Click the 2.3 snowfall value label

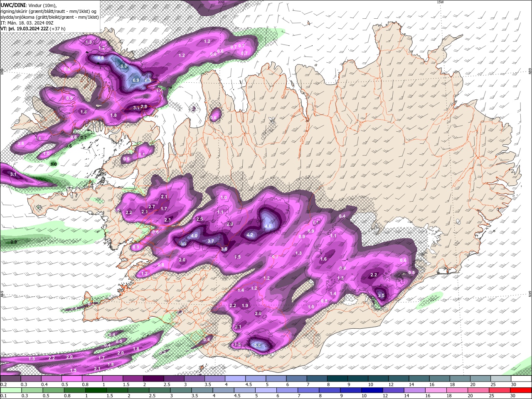point(167,220)
